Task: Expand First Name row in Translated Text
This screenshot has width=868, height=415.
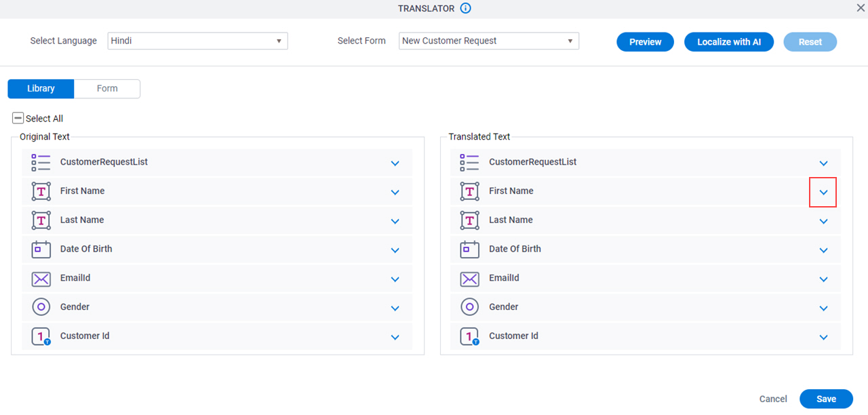Action: point(824,193)
